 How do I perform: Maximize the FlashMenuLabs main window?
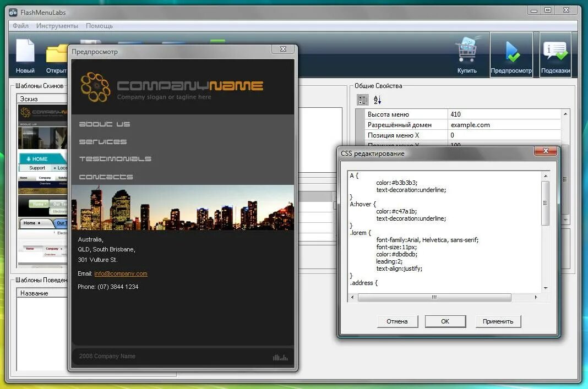tap(548, 10)
